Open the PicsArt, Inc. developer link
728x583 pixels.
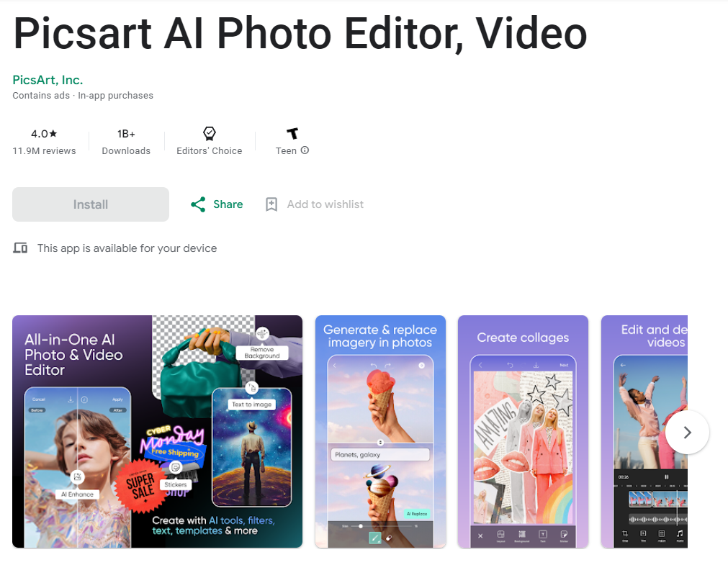48,80
